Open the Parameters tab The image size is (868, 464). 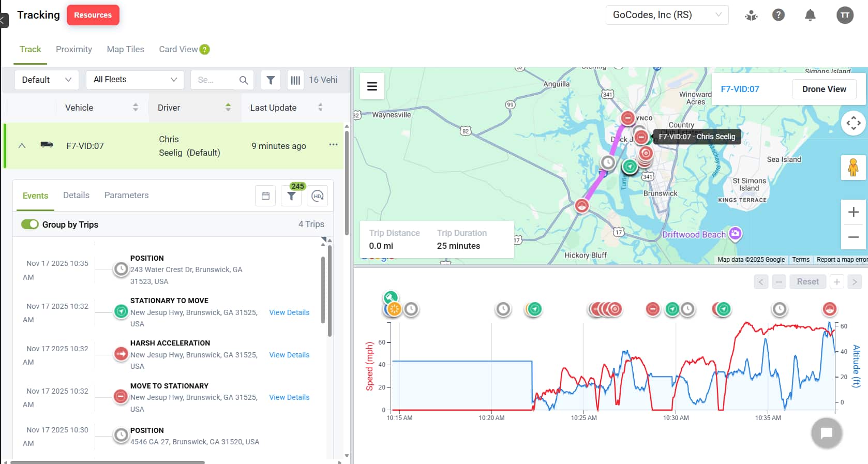(x=126, y=195)
